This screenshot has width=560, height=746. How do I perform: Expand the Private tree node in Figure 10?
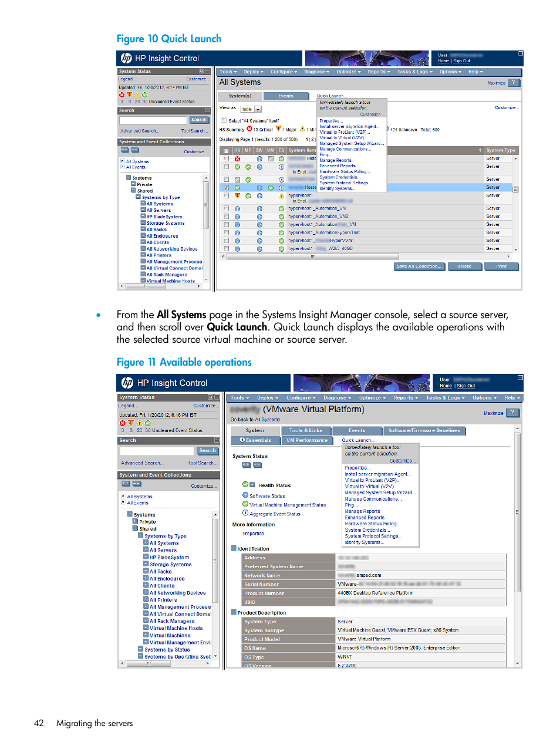(x=133, y=184)
